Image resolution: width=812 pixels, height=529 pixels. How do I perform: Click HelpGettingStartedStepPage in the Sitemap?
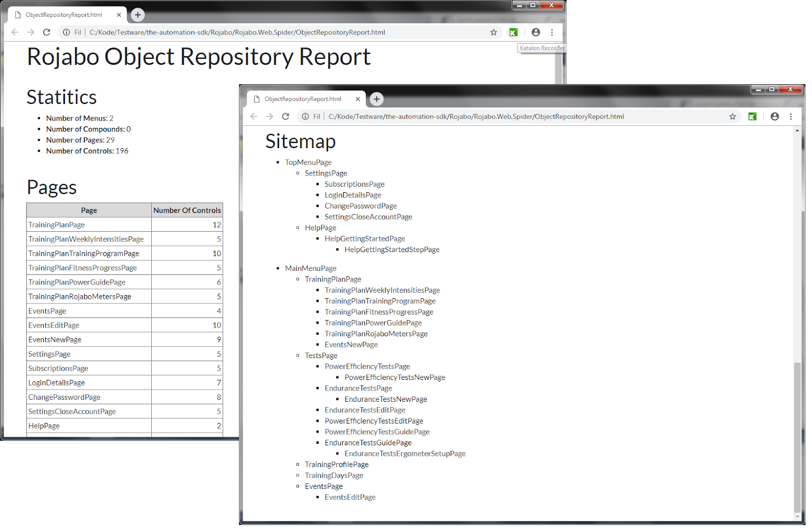tap(392, 250)
